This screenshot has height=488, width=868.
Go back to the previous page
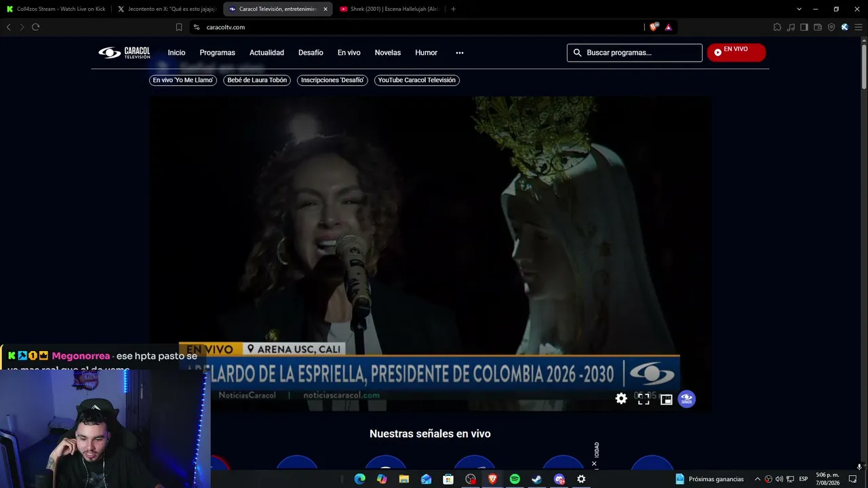pyautogui.click(x=8, y=27)
